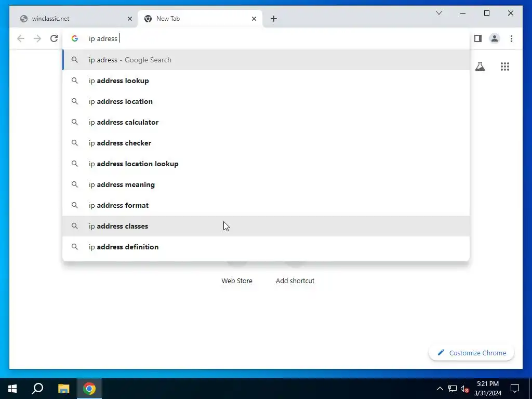Screen dimensions: 532x399
Task: Choose 'ip address format' suggestion
Action: coord(266,205)
